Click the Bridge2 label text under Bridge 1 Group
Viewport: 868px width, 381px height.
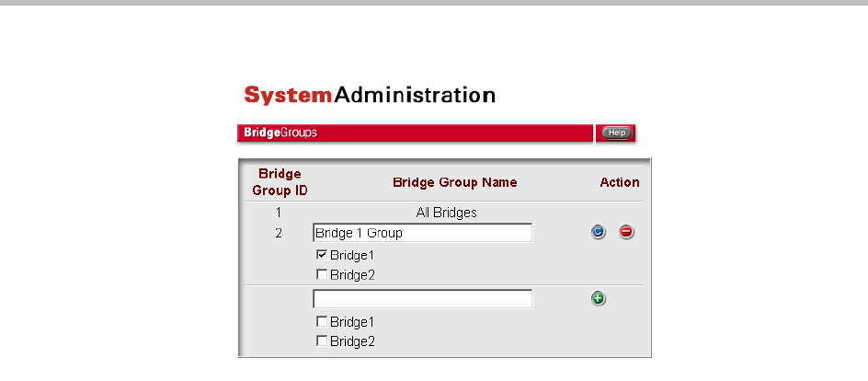[352, 274]
